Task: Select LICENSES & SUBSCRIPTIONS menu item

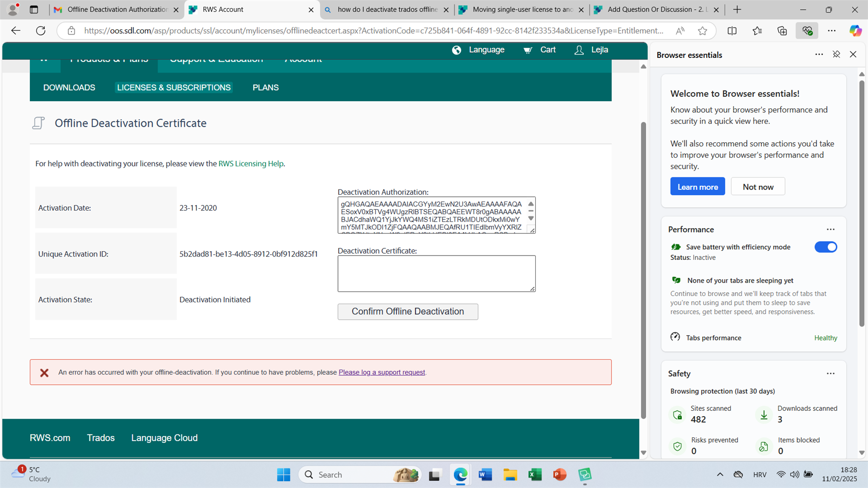Action: pos(174,87)
